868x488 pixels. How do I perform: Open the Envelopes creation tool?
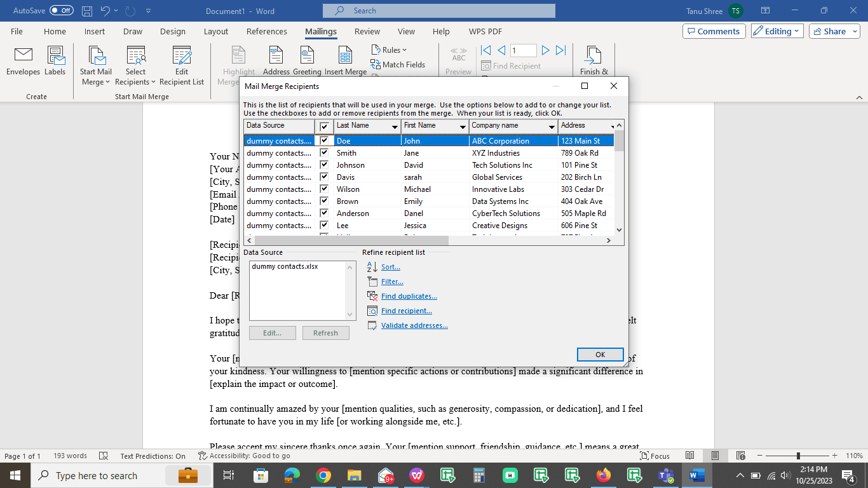click(23, 60)
